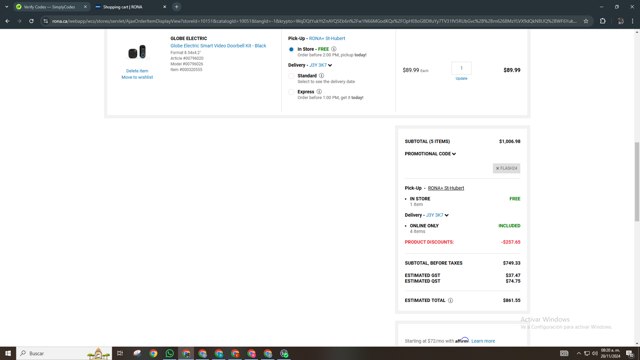The width and height of the screenshot is (640, 360).
Task: Close the Shopping cart RONA tab
Action: pyautogui.click(x=164, y=7)
